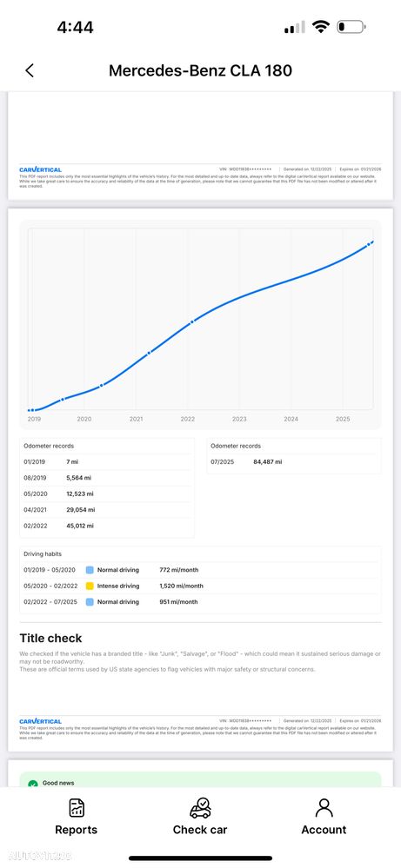Select the yellow Intense driving swatch
The height and width of the screenshot is (868, 401).
90,586
